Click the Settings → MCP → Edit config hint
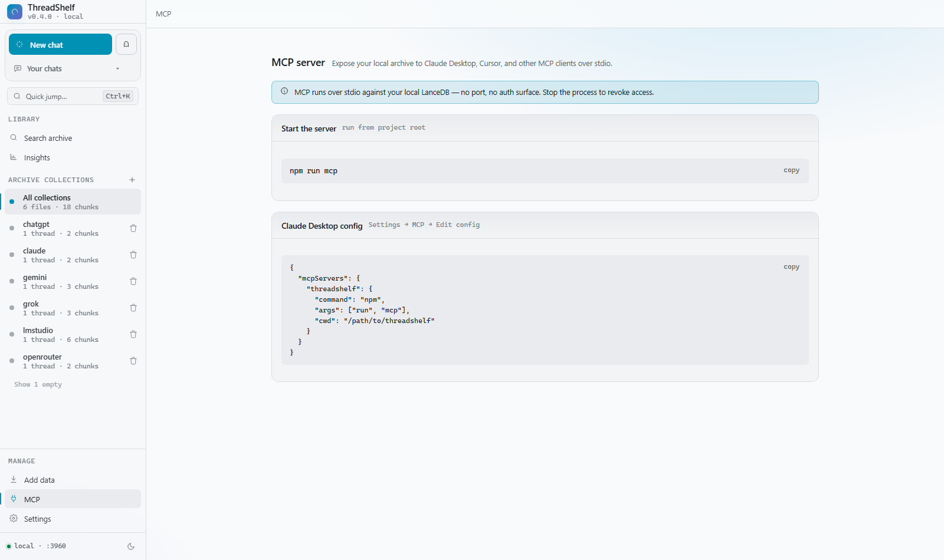 point(424,225)
